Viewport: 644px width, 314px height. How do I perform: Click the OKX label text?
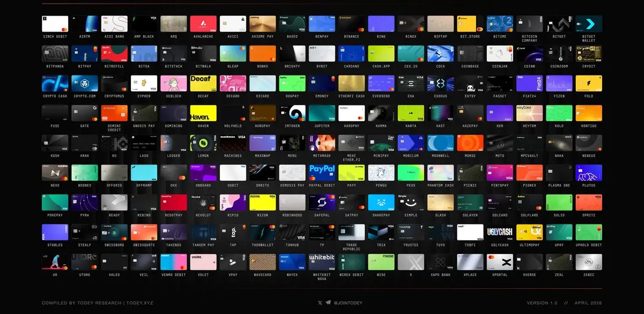point(174,185)
